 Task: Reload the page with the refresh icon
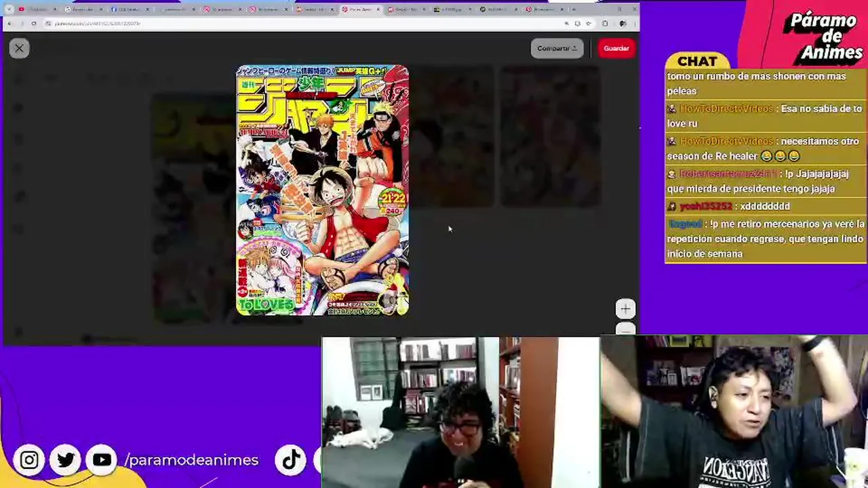[x=33, y=24]
